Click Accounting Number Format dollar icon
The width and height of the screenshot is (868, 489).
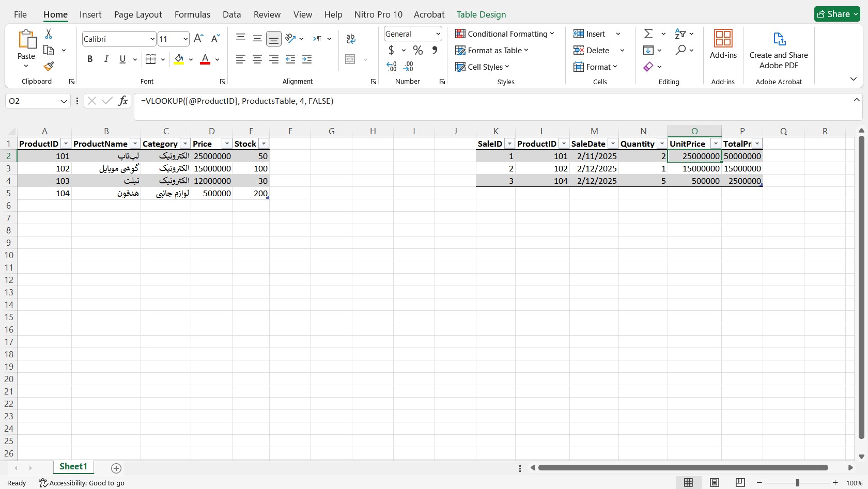392,50
